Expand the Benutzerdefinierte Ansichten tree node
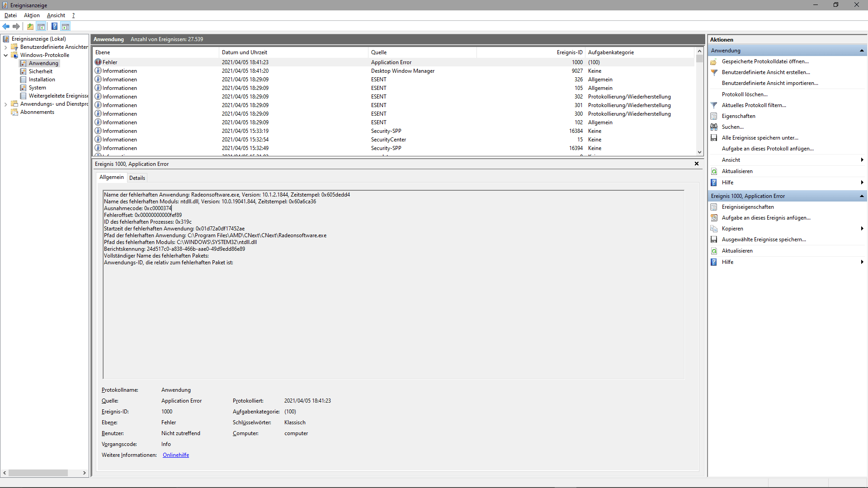This screenshot has height=488, width=868. (5, 47)
